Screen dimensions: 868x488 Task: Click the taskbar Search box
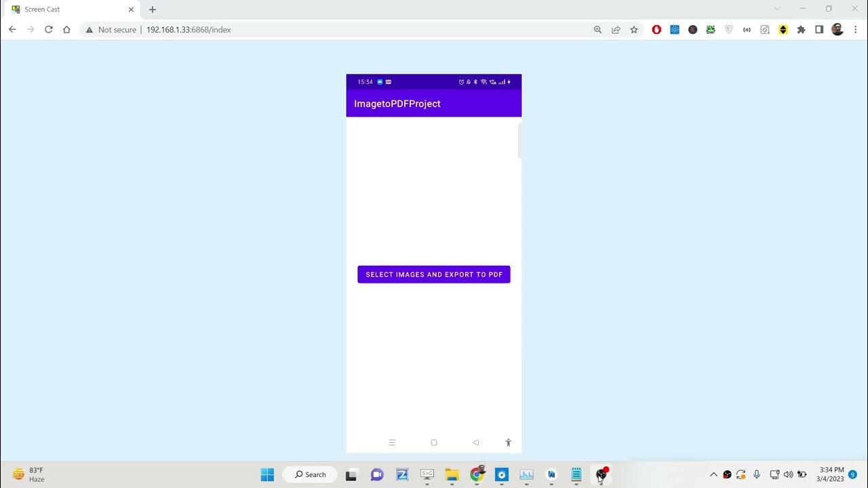[310, 474]
